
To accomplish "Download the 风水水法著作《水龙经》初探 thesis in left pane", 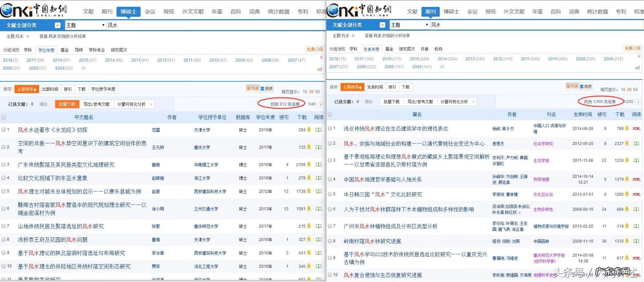I will coord(309,129).
